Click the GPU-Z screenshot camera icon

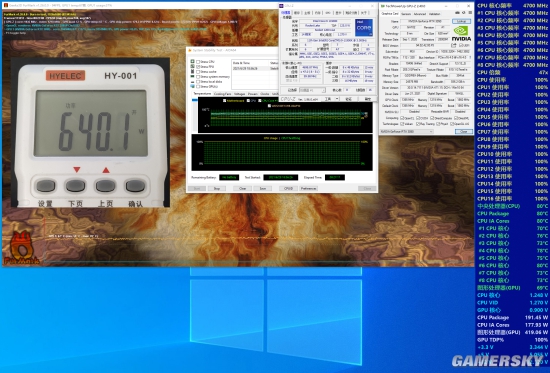[x=457, y=13]
